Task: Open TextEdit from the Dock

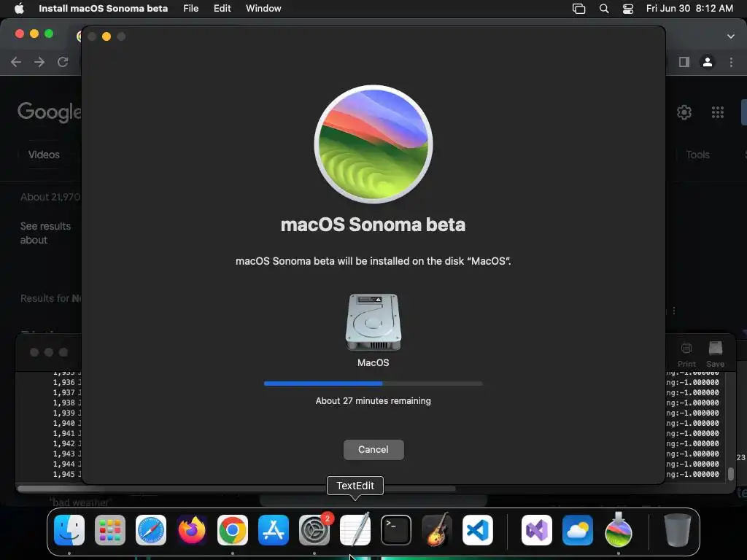Action: [355, 529]
